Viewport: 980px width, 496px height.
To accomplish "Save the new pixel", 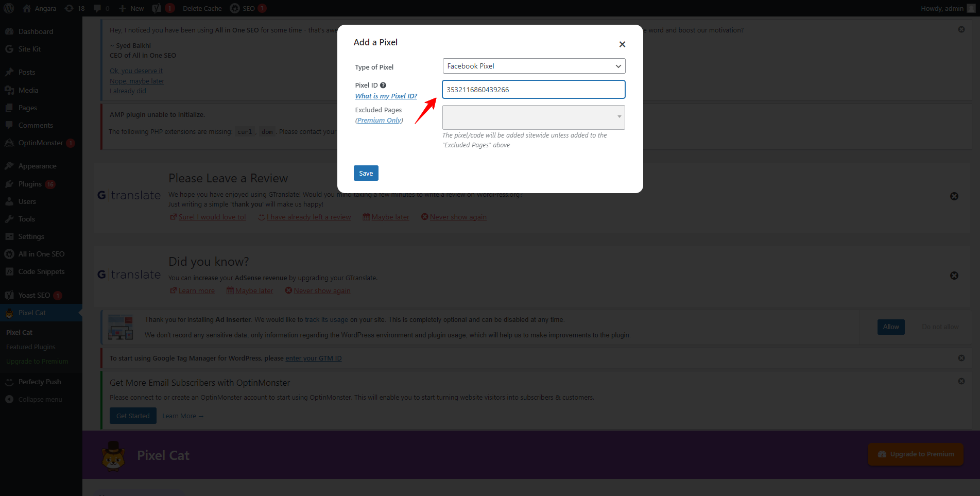I will [366, 173].
